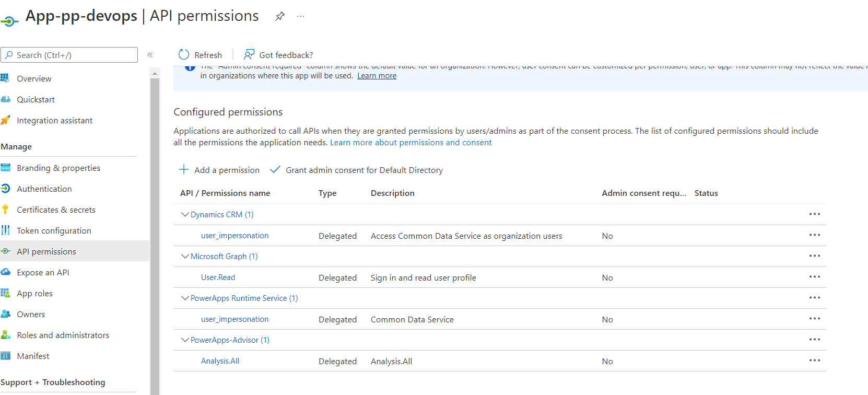Image resolution: width=868 pixels, height=395 pixels.
Task: Open Got feedback icon
Action: 249,55
